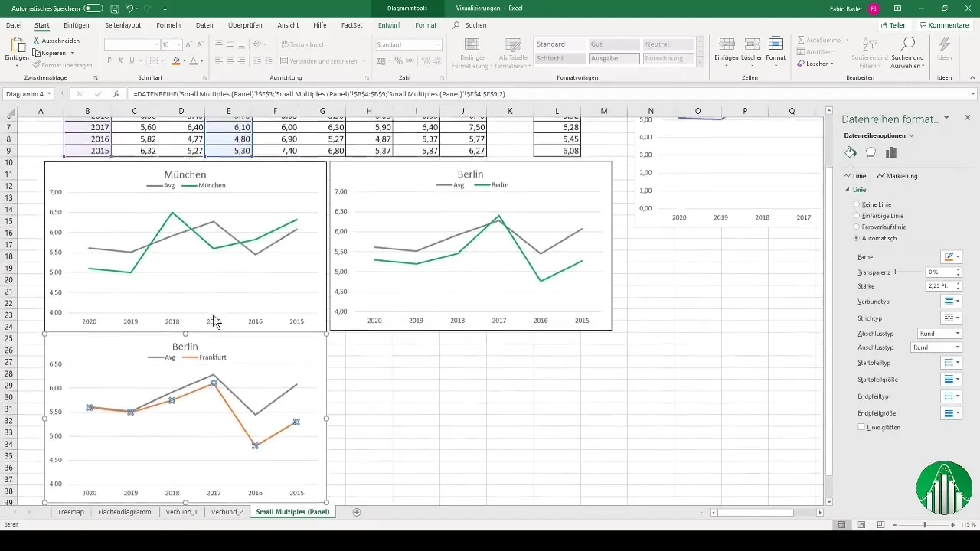
Task: Open Farbe line color dropdown
Action: (x=951, y=257)
